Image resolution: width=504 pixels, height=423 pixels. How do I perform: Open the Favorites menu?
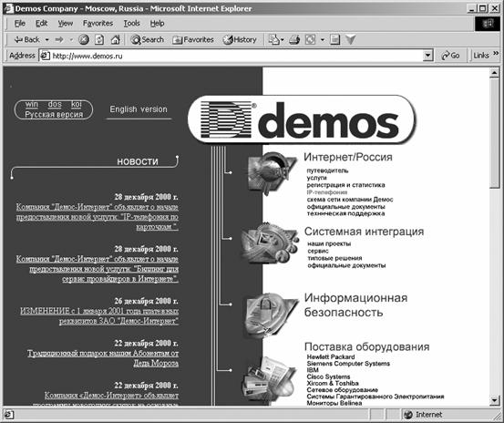[x=98, y=24]
